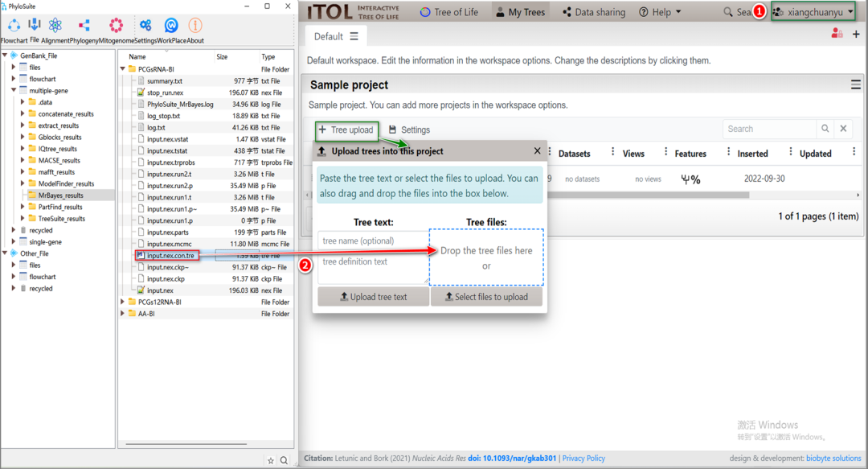Click the PhyloSuite file list horizontal scrollbar
The width and height of the screenshot is (868, 469).
[186, 444]
